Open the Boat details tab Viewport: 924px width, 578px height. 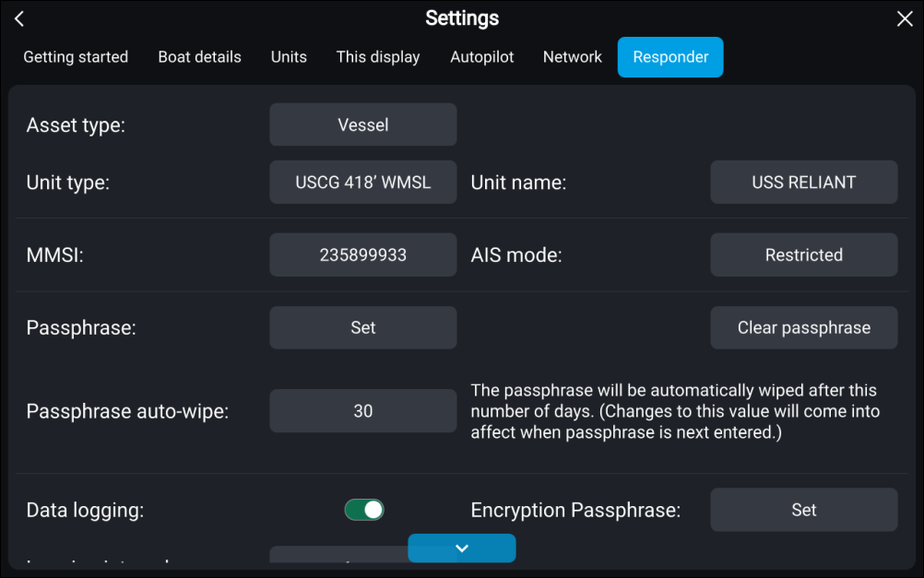(199, 57)
